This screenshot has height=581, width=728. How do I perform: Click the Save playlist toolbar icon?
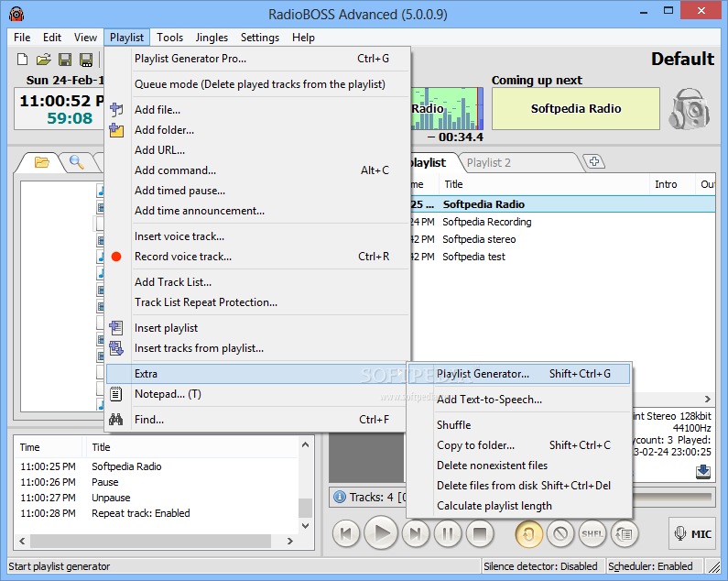click(64, 60)
